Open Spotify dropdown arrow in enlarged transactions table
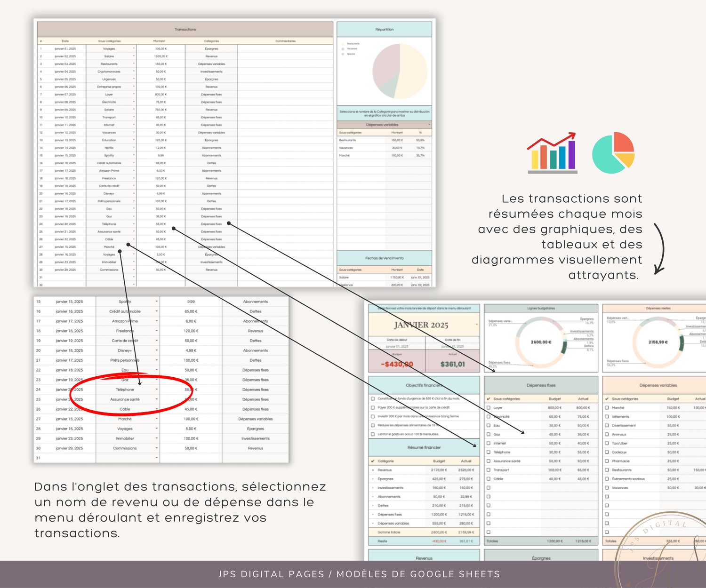The width and height of the screenshot is (706, 588). 157,302
